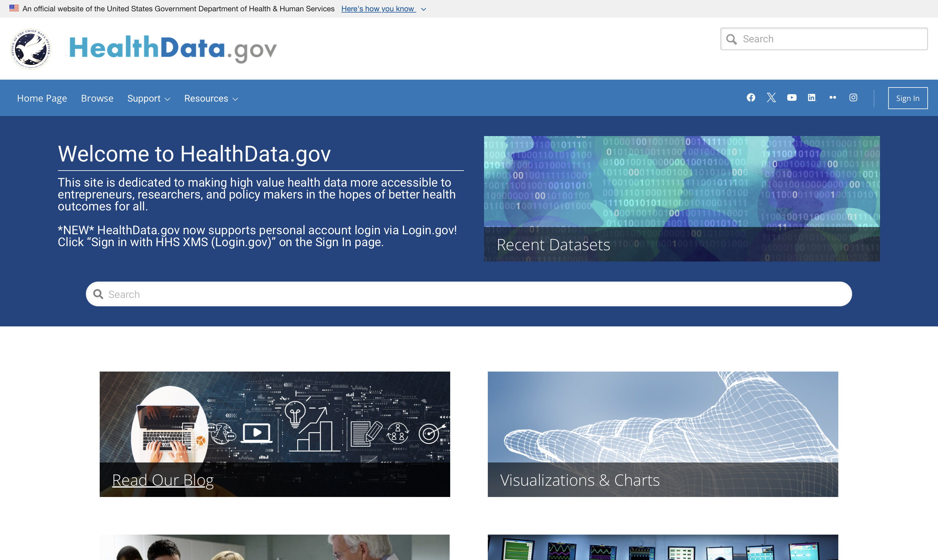Open the Support navigation item
Image resolution: width=938 pixels, height=560 pixels.
(x=149, y=98)
